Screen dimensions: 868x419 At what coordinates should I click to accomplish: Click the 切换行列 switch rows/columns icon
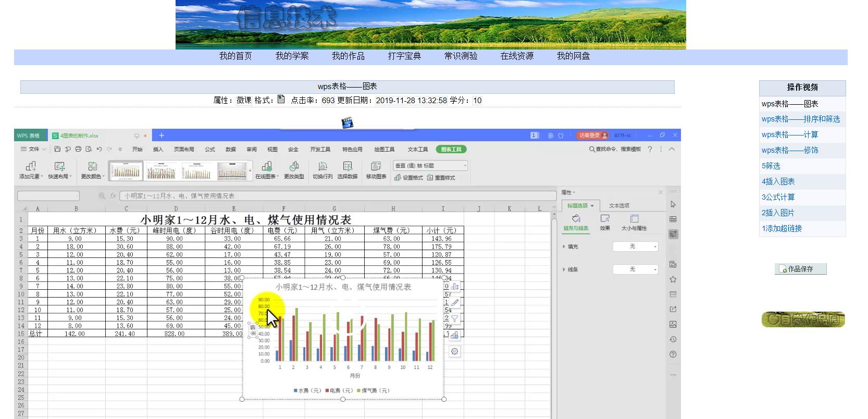point(323,166)
